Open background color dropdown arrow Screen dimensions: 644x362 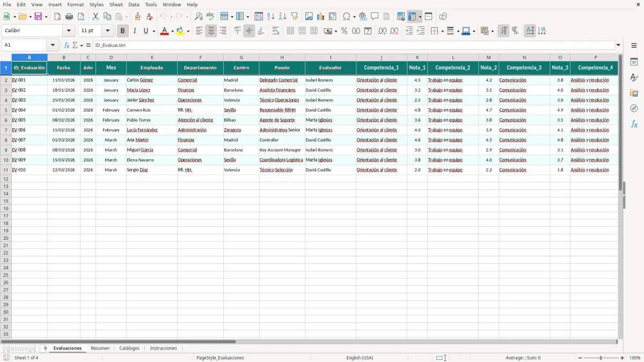pyautogui.click(x=188, y=31)
